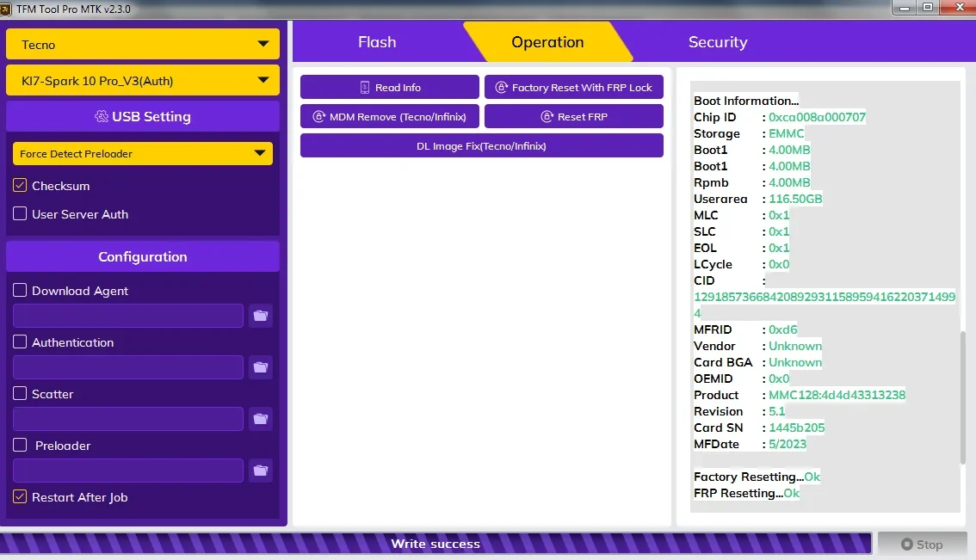Open the Download Agent folder browse icon
The image size is (976, 560).
tap(261, 316)
